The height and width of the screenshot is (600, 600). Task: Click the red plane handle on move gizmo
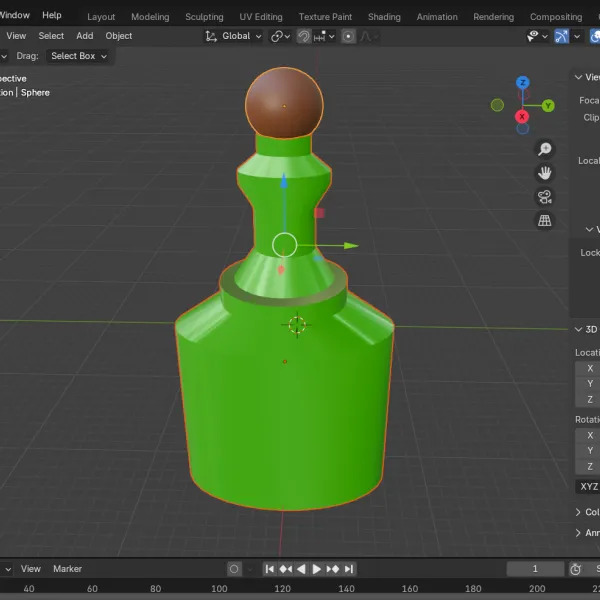[x=319, y=213]
